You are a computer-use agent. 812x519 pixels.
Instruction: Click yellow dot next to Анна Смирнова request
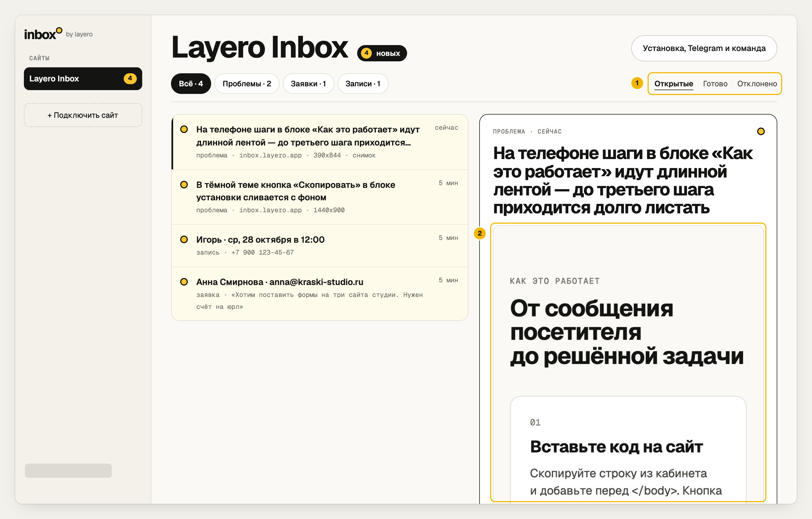pyautogui.click(x=184, y=282)
